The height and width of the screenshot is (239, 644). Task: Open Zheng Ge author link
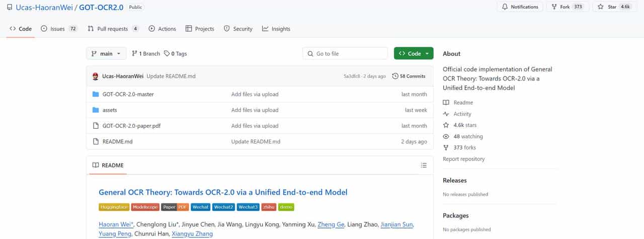pos(332,224)
